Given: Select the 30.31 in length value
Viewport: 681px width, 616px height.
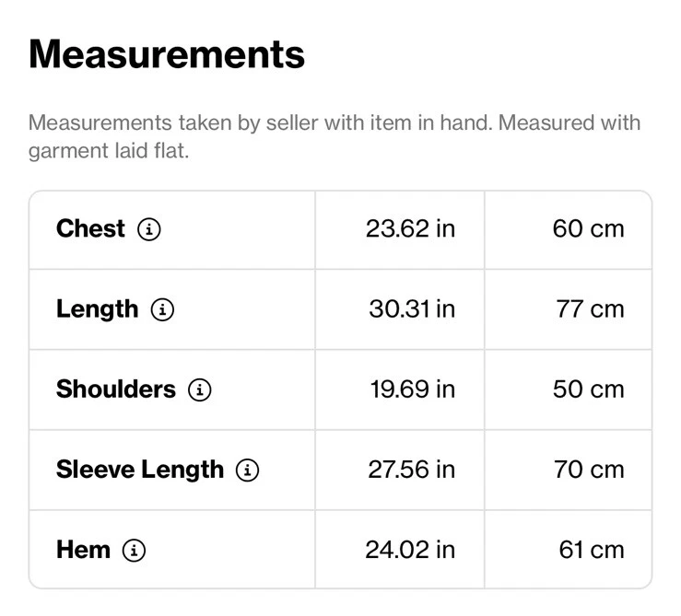Looking at the screenshot, I should (412, 309).
